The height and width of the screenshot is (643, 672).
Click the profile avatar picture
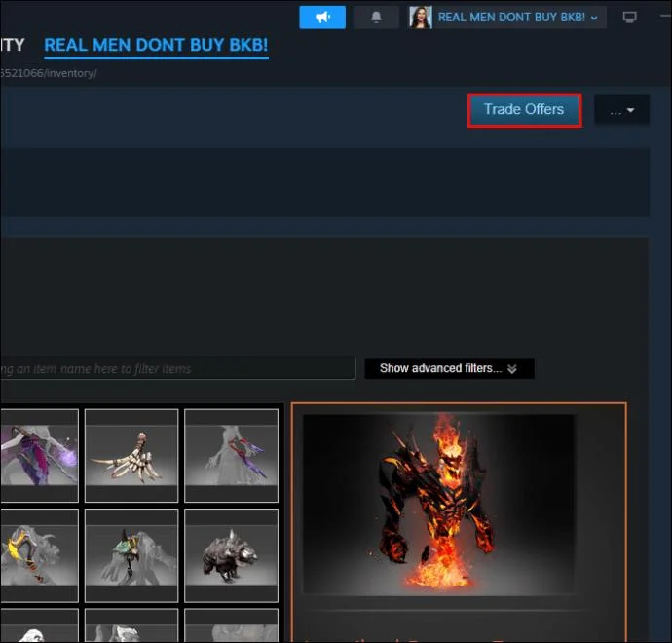tap(420, 18)
